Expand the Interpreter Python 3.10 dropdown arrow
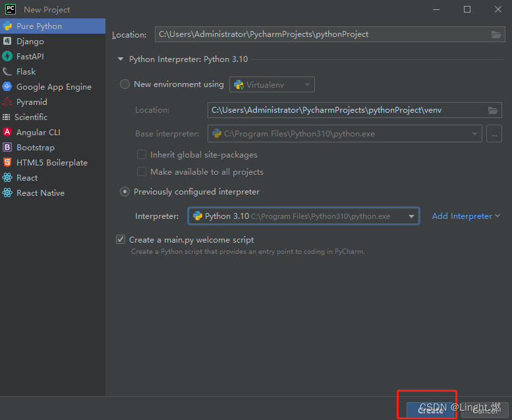Screen dimensions: 512x420 (411, 216)
